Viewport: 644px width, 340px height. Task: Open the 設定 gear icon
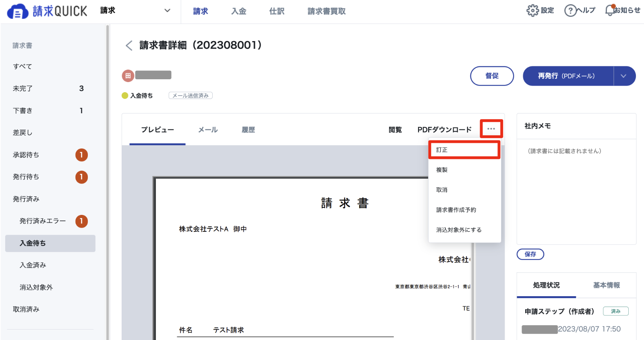point(532,10)
